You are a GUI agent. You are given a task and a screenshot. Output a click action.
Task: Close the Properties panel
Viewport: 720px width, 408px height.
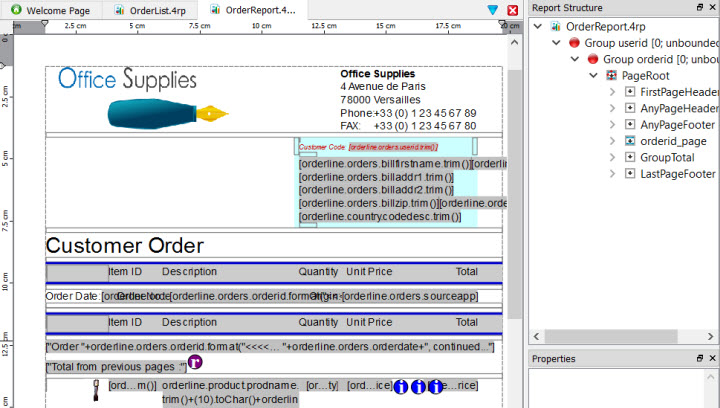[x=712, y=358]
